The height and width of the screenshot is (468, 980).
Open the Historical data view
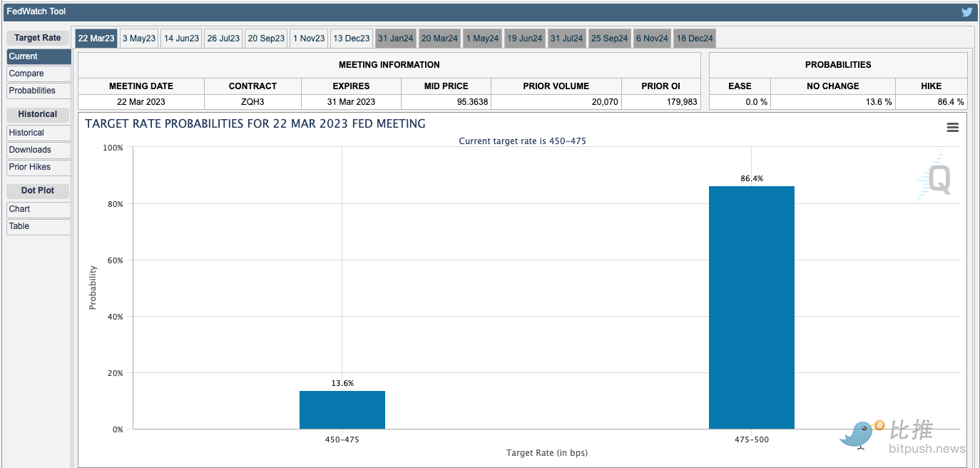pos(39,133)
